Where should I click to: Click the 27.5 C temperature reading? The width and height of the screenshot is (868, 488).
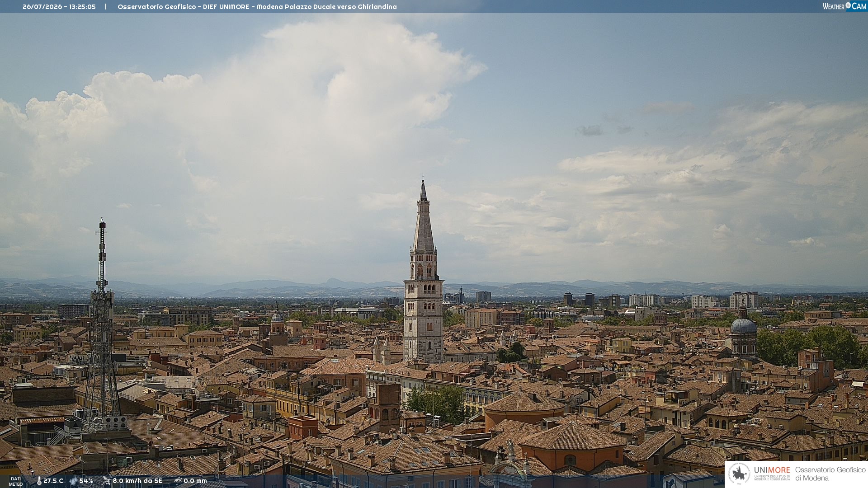coord(53,481)
